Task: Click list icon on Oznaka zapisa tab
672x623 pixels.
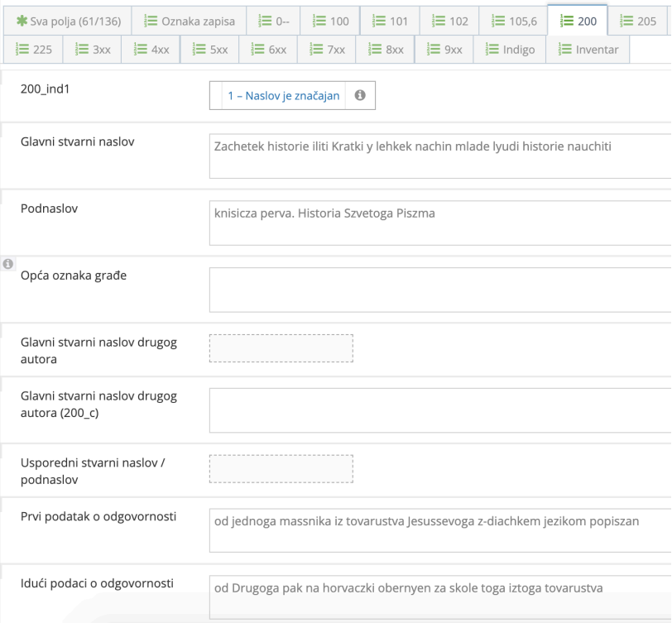Action: coord(151,21)
